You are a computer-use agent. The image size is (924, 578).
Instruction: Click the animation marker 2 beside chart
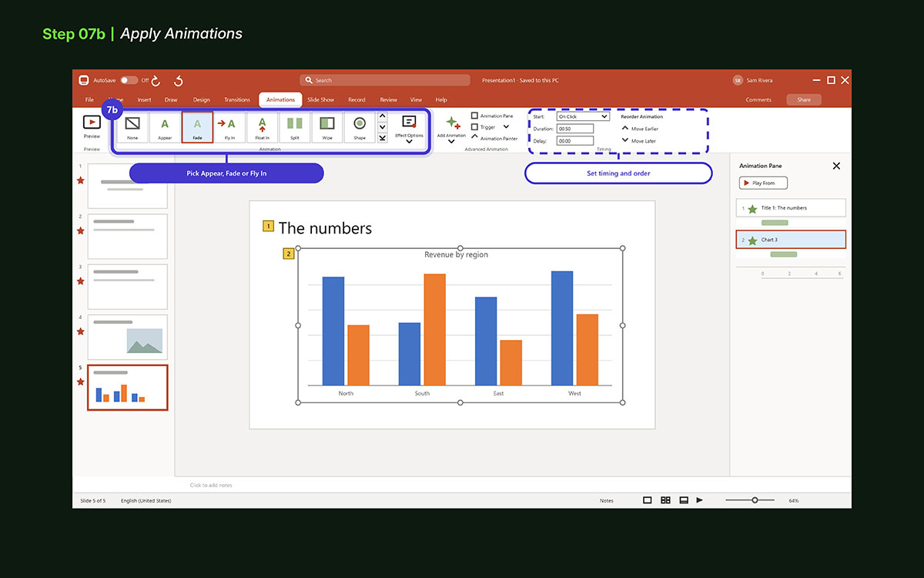pyautogui.click(x=289, y=253)
